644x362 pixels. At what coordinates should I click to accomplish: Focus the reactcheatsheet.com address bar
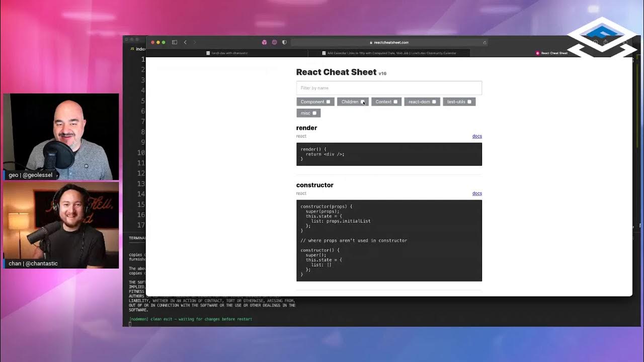click(389, 43)
